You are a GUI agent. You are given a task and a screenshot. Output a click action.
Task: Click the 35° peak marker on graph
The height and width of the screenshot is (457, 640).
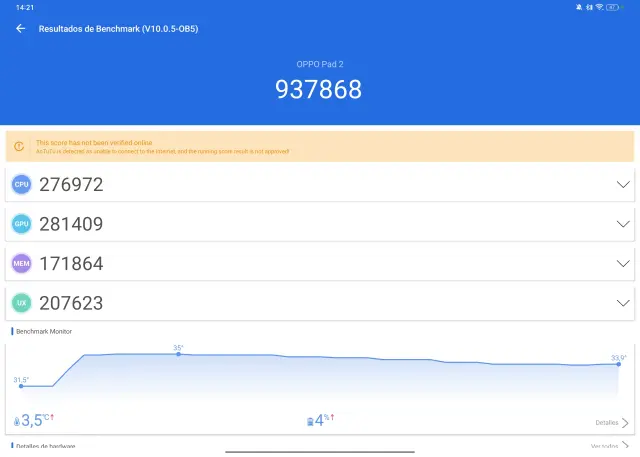(x=178, y=354)
